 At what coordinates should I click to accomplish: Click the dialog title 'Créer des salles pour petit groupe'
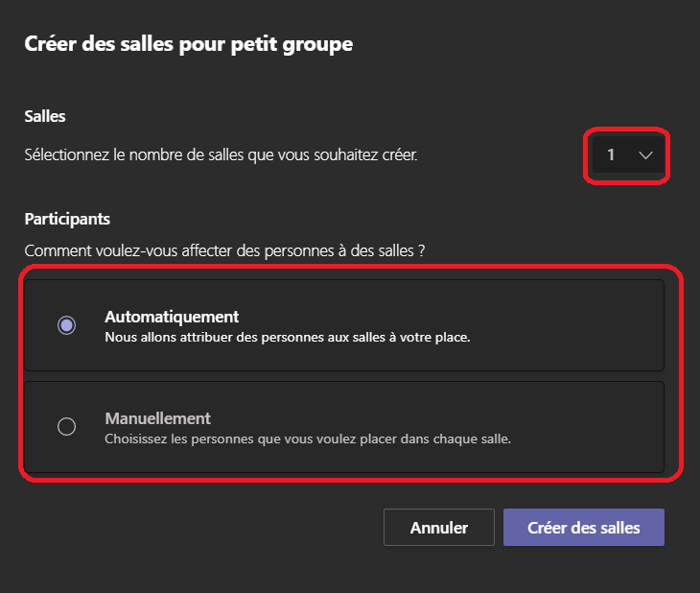point(188,44)
